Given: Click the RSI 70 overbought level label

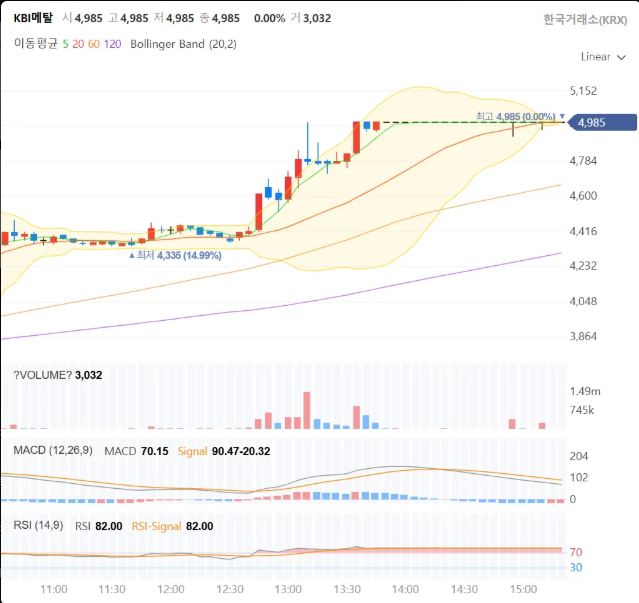Looking at the screenshot, I should click(576, 552).
